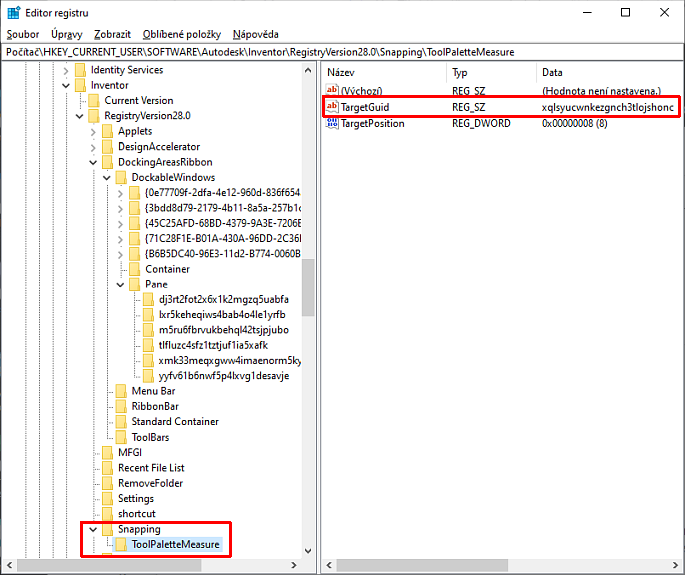Click the TargetPosition DWORD value icon

(332, 123)
